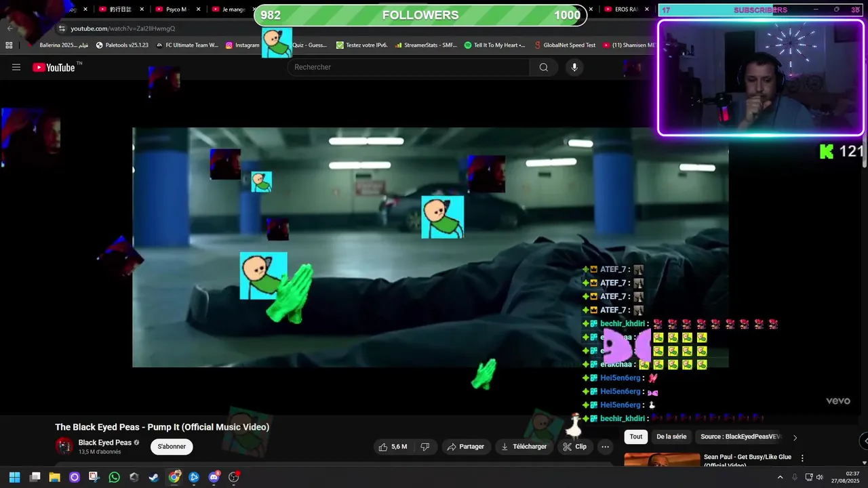Open the StreamerStats bookmark
This screenshot has width=868, height=488.
click(x=425, y=45)
